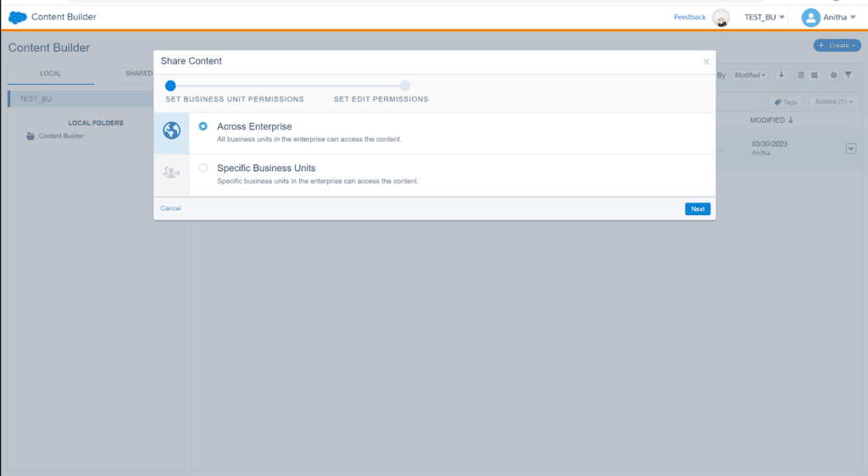Expand the Anitha user account menu
This screenshot has height=476, width=868.
[829, 17]
